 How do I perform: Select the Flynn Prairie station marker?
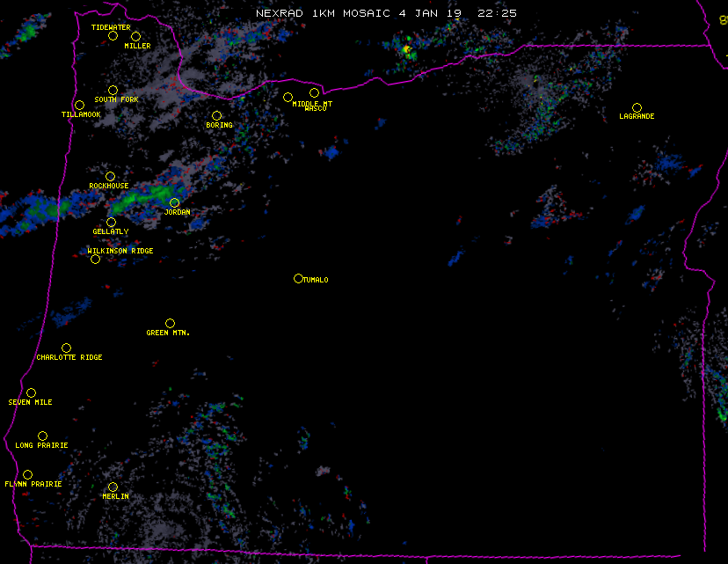click(x=27, y=475)
